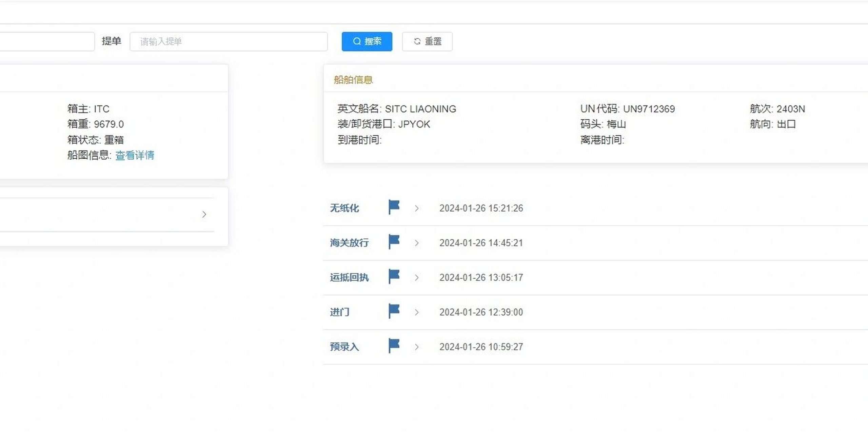Click the container owner value ITC
The width and height of the screenshot is (868, 434).
(x=102, y=109)
